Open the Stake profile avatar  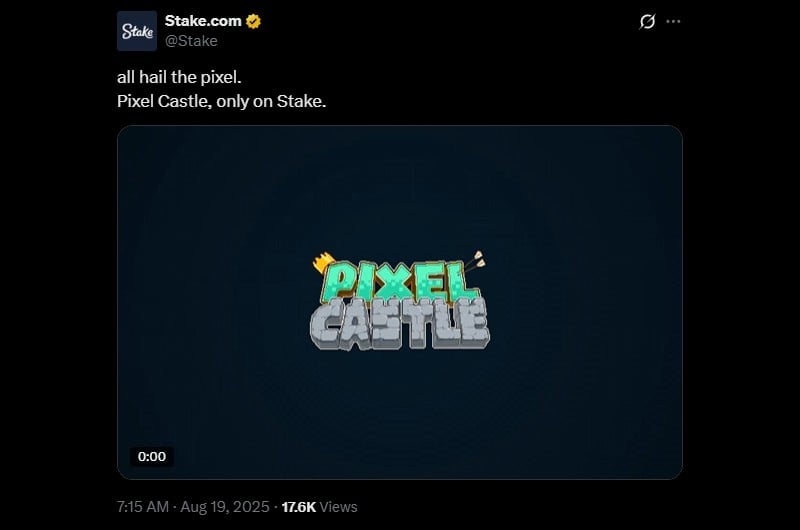coord(137,31)
